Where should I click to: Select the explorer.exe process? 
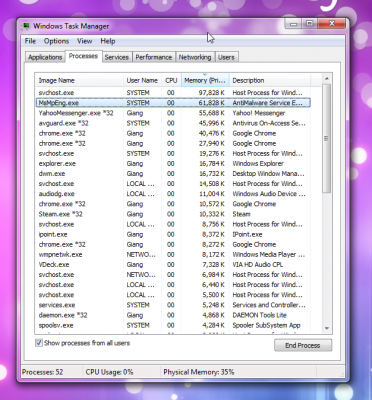pyautogui.click(x=173, y=164)
